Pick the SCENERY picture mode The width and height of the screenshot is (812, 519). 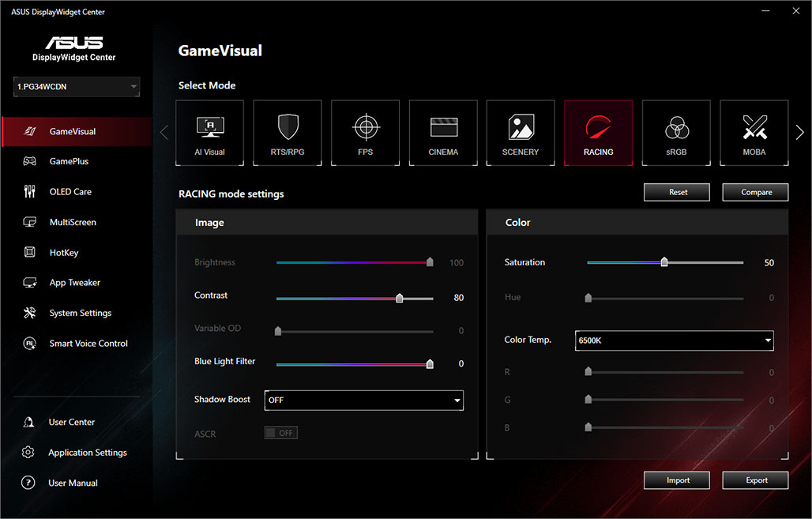521,133
